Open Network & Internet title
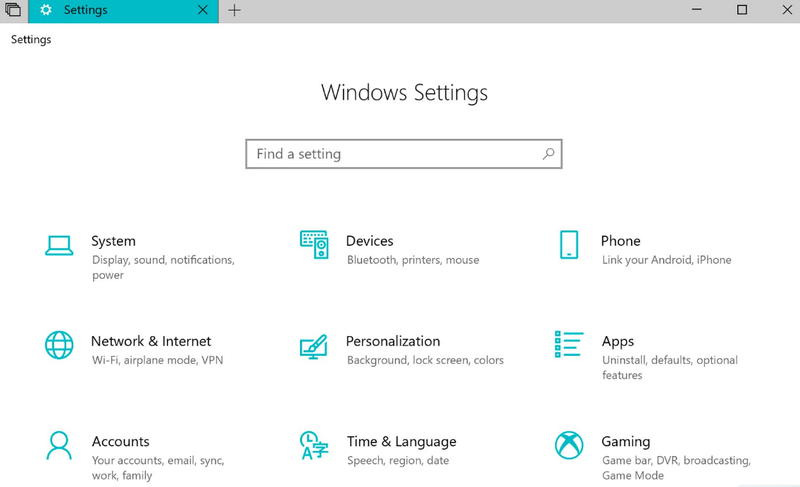 tap(151, 341)
